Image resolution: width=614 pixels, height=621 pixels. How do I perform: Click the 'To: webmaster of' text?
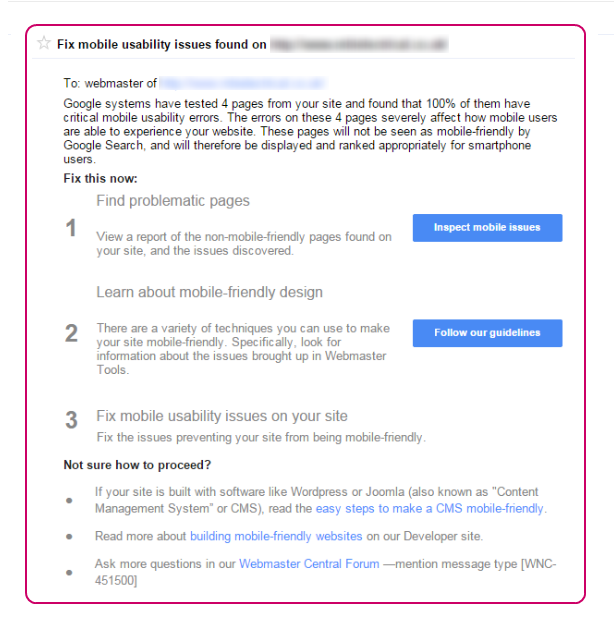click(x=110, y=83)
